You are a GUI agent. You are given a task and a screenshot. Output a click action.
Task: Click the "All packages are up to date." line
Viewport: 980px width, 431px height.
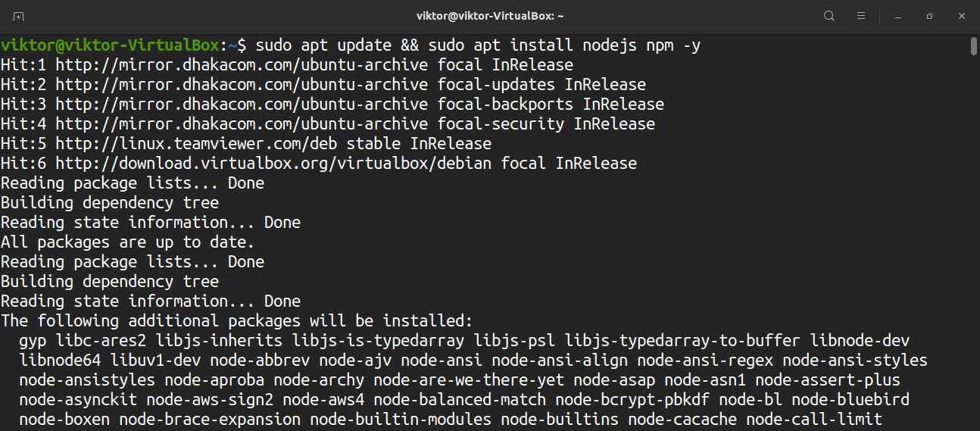click(127, 242)
